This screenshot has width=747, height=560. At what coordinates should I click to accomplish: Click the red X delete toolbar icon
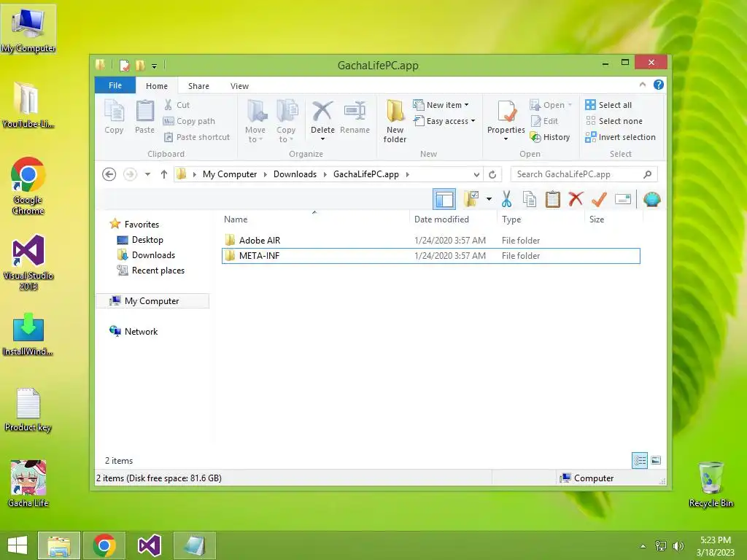[x=576, y=199]
